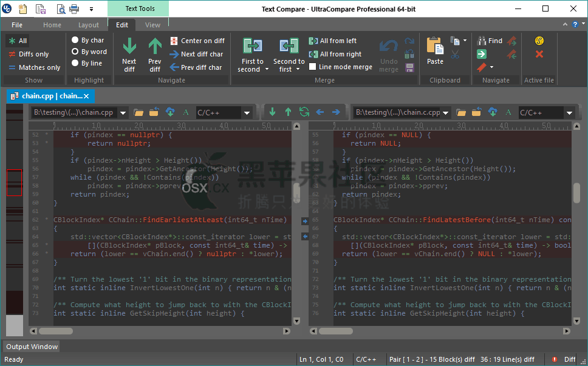Screen dimensions: 588x366
Task: Click the Print preview icon
Action: (x=61, y=8)
